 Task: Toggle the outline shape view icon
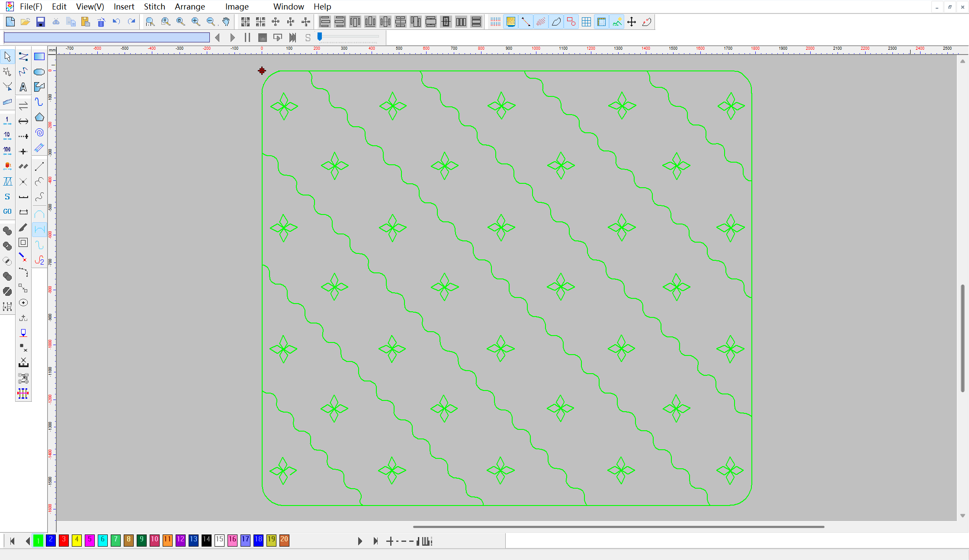pyautogui.click(x=556, y=22)
